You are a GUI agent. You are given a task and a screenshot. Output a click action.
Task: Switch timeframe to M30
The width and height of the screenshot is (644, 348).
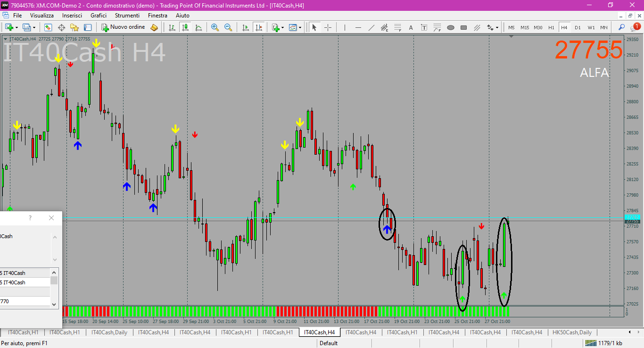pos(538,27)
